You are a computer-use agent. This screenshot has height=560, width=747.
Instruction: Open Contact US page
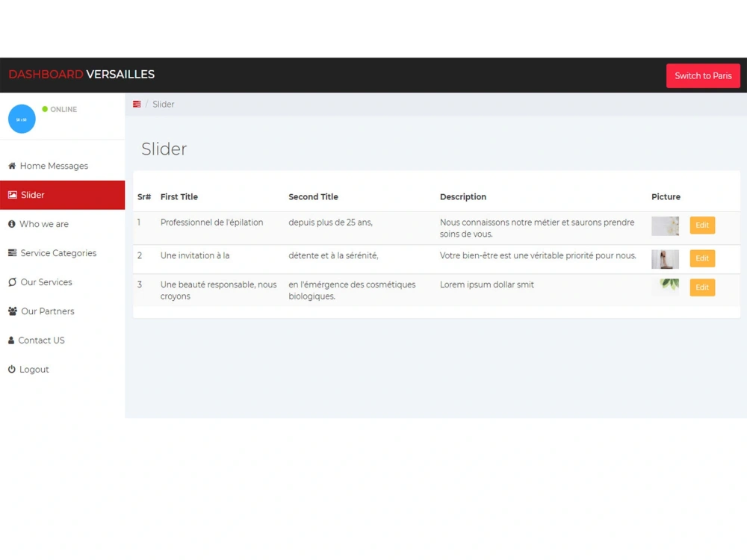tap(63, 340)
